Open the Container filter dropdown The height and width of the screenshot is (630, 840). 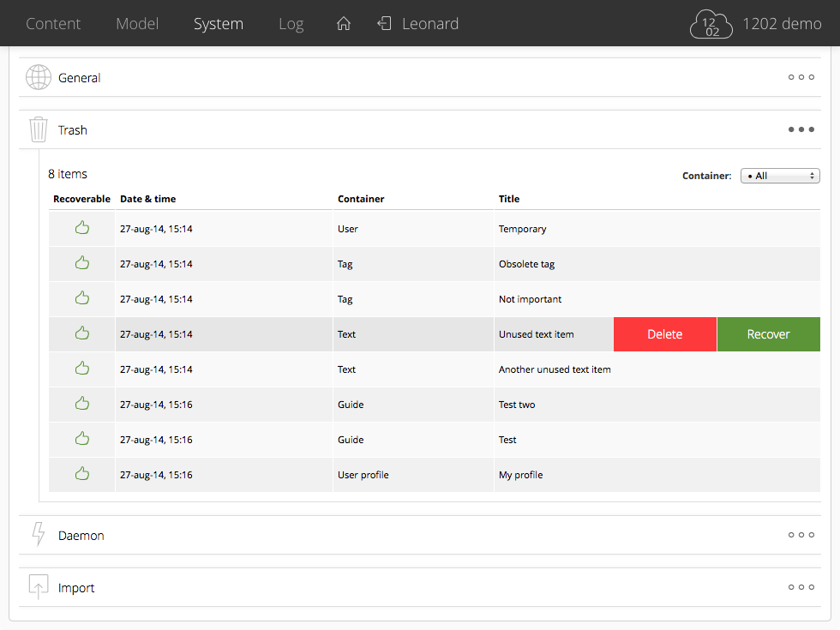click(x=780, y=176)
